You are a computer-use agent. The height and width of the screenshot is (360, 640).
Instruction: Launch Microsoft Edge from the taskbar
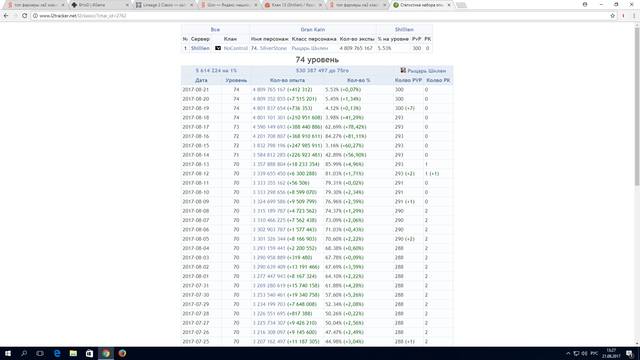(x=57, y=353)
